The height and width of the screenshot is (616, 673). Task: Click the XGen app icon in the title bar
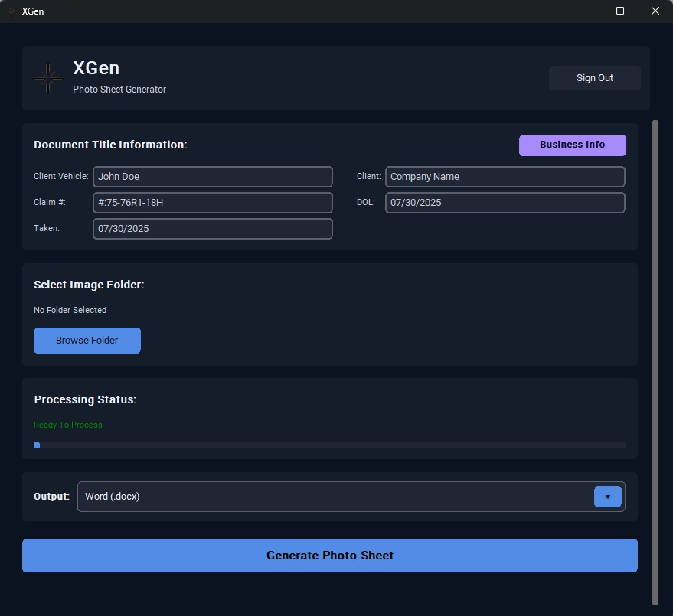[11, 11]
